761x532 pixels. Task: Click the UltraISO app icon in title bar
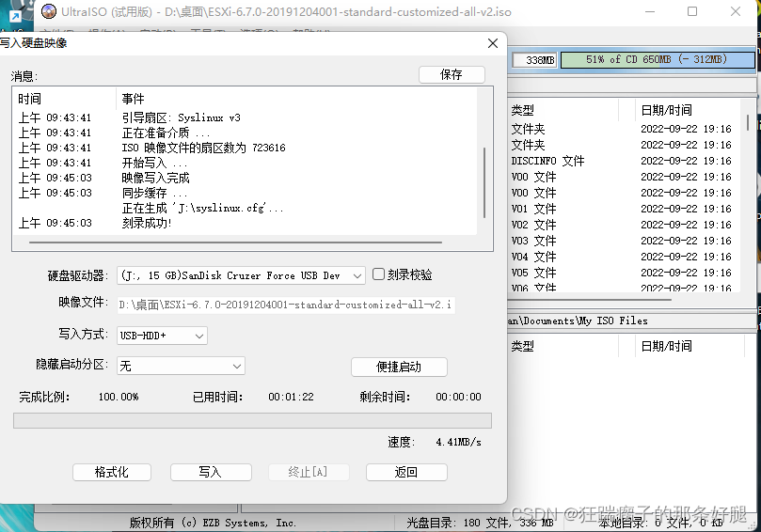[49, 11]
